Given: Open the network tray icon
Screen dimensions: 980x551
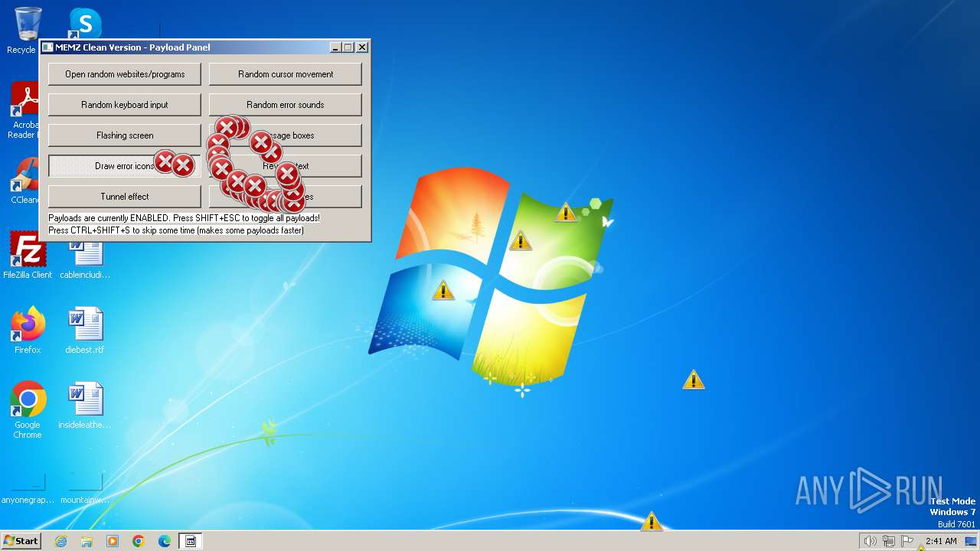Looking at the screenshot, I should pos(888,541).
